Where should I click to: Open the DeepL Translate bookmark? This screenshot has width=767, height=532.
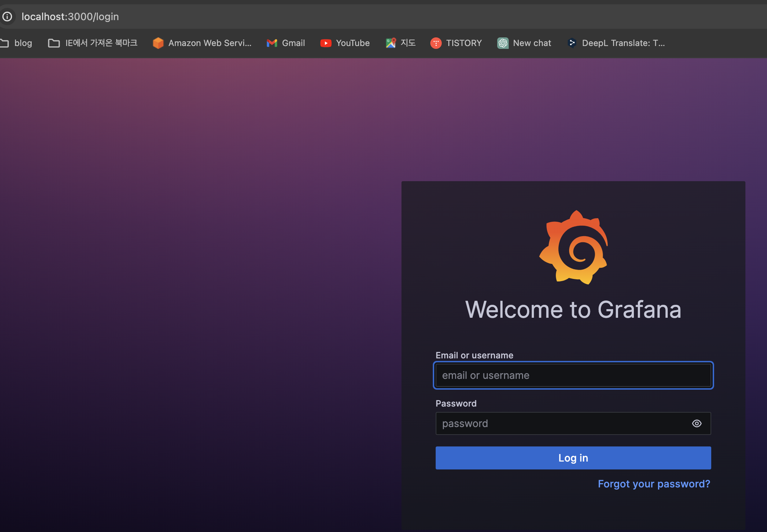(x=616, y=43)
